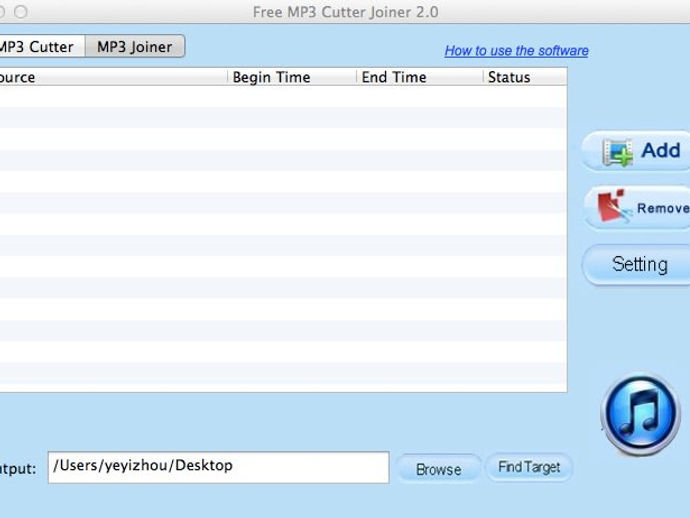Focus the output path field /Users/yeyizhou/Desktop
The width and height of the screenshot is (690, 518).
[219, 467]
